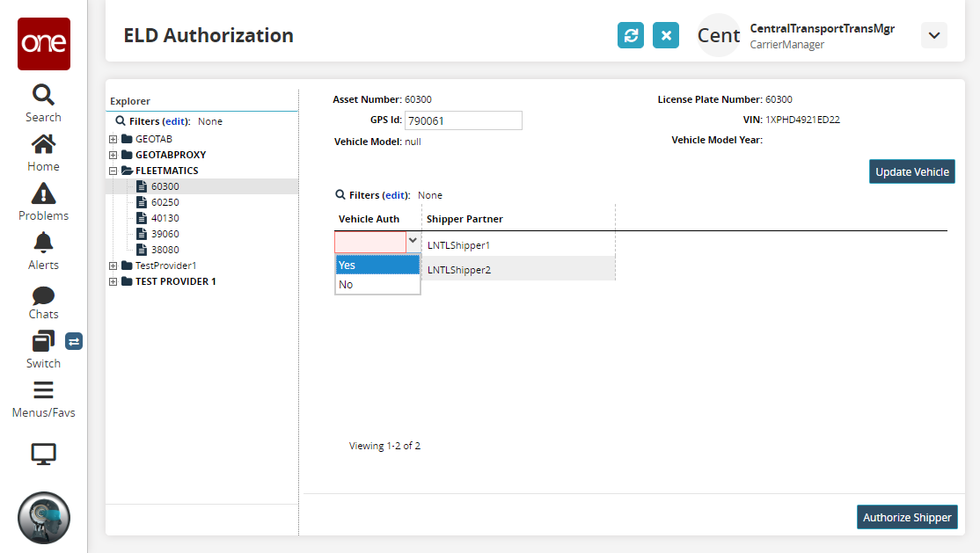
Task: Click the monitor icon in sidebar
Action: click(43, 454)
